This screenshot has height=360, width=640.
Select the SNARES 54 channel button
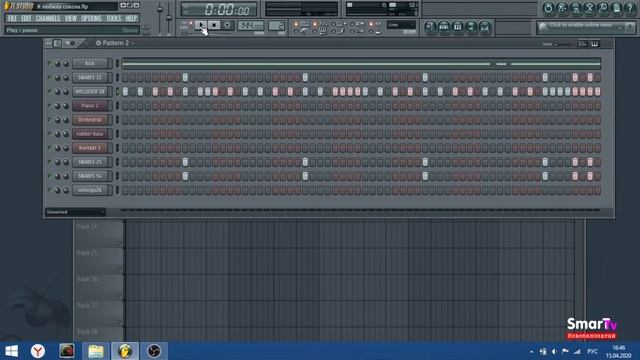tap(90, 176)
